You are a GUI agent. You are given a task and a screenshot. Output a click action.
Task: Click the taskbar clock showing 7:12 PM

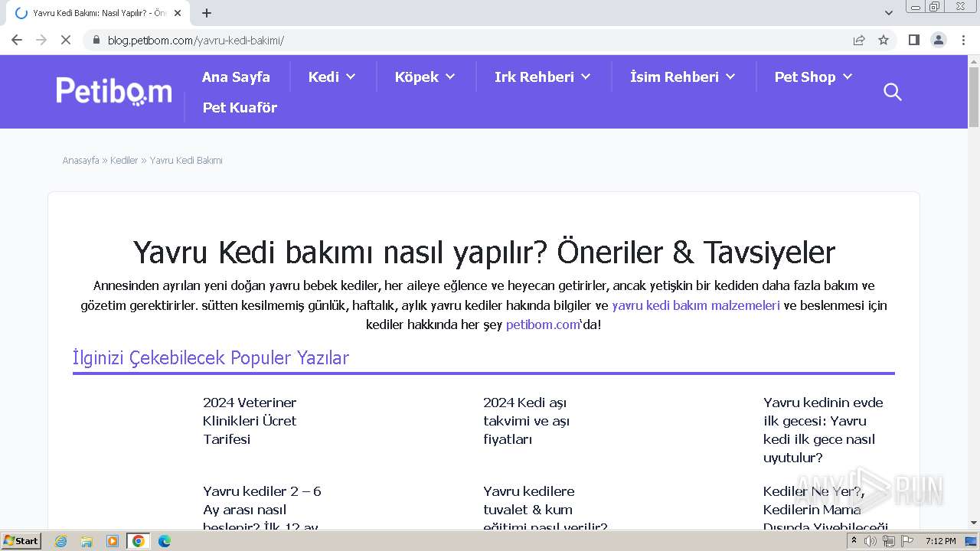point(940,541)
